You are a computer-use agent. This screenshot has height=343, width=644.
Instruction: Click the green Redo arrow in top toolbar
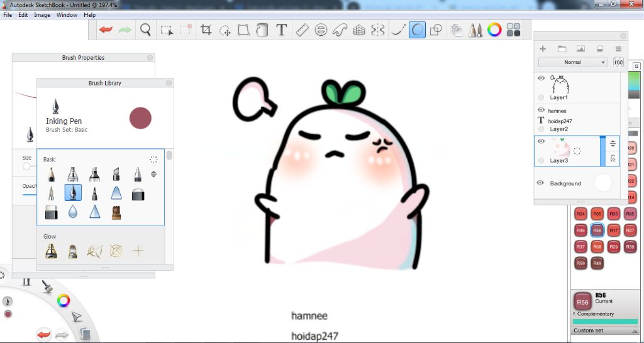coord(125,30)
